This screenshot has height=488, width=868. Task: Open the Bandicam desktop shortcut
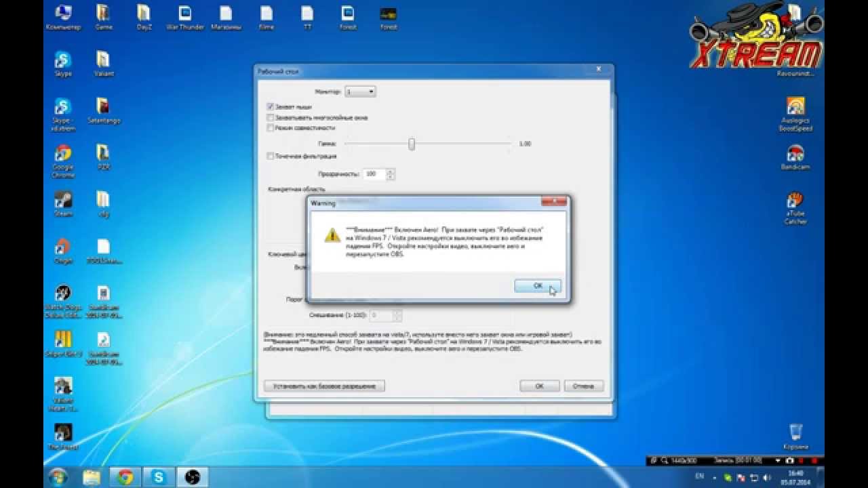tap(795, 157)
